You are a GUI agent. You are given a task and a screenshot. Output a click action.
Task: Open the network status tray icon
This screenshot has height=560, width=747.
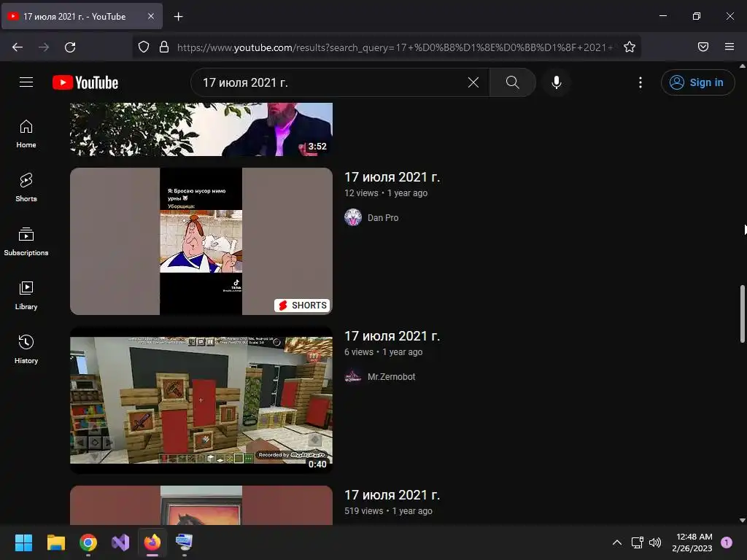click(637, 542)
